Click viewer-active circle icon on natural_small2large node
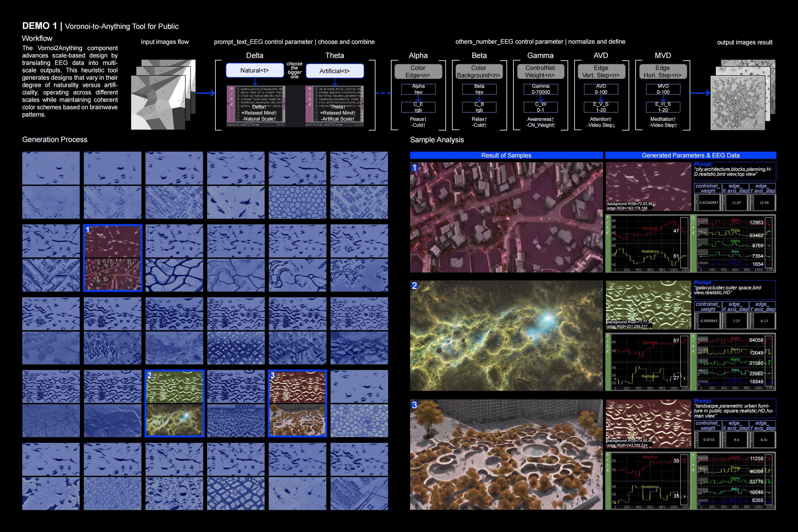Screen dimensions: 798x532 coord(232,89)
